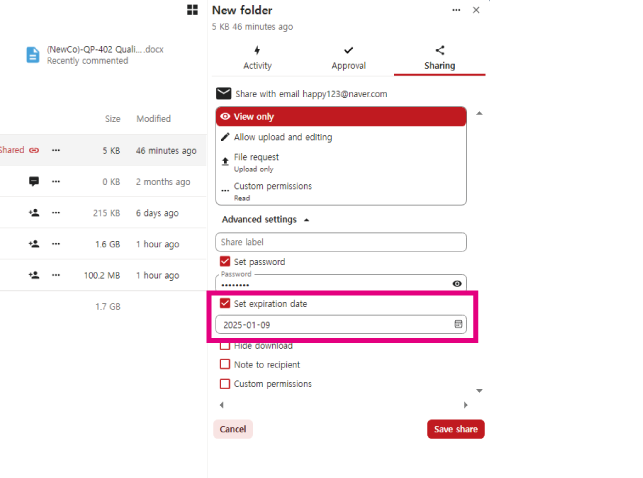Screen dimensions: 643x478
Task: Click the grid view toggle icon
Action: tap(192, 10)
